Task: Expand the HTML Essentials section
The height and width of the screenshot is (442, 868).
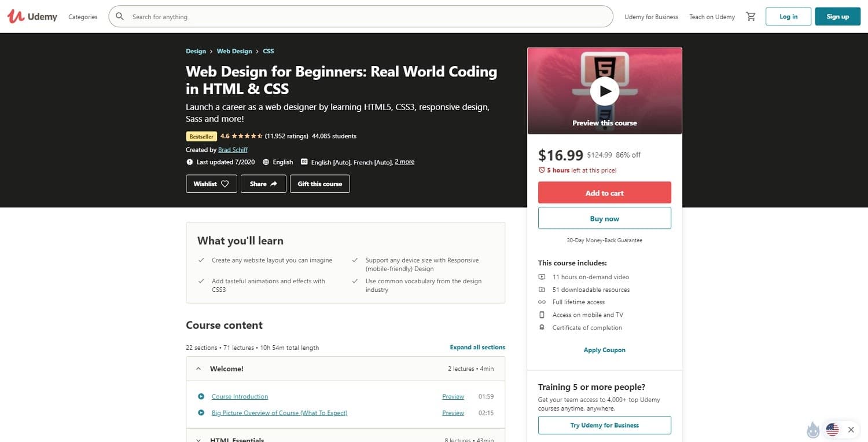Action: point(198,439)
